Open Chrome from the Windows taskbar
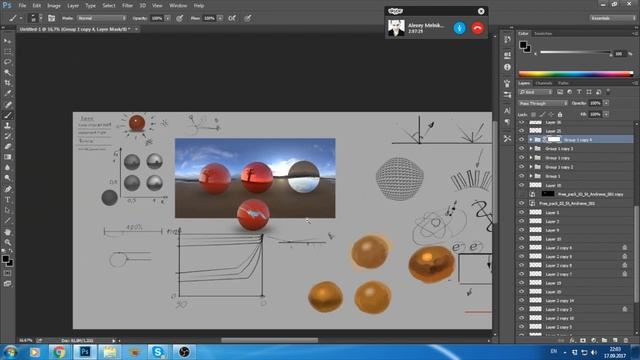The image size is (640, 360). click(59, 351)
